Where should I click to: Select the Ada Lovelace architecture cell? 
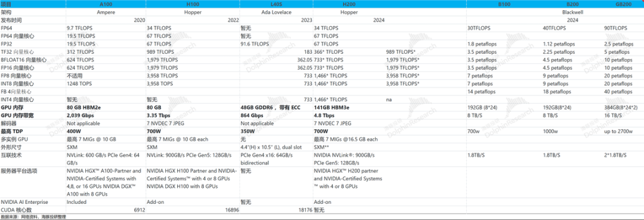pos(277,13)
